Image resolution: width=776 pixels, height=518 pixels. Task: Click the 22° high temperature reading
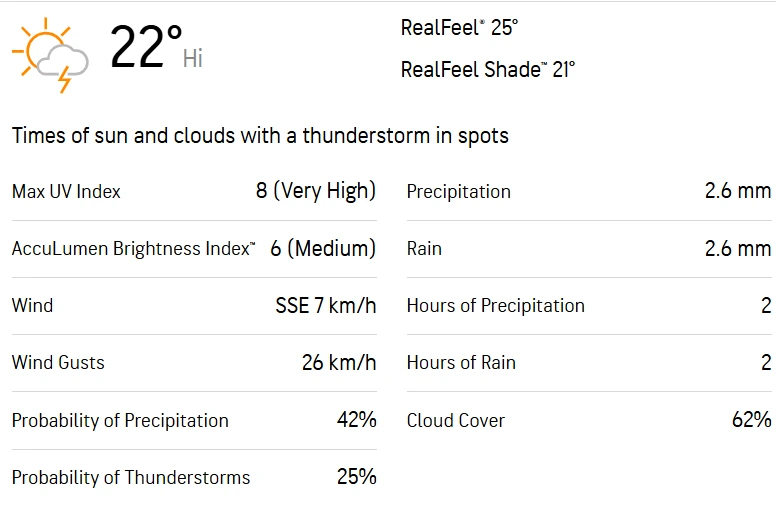point(146,48)
